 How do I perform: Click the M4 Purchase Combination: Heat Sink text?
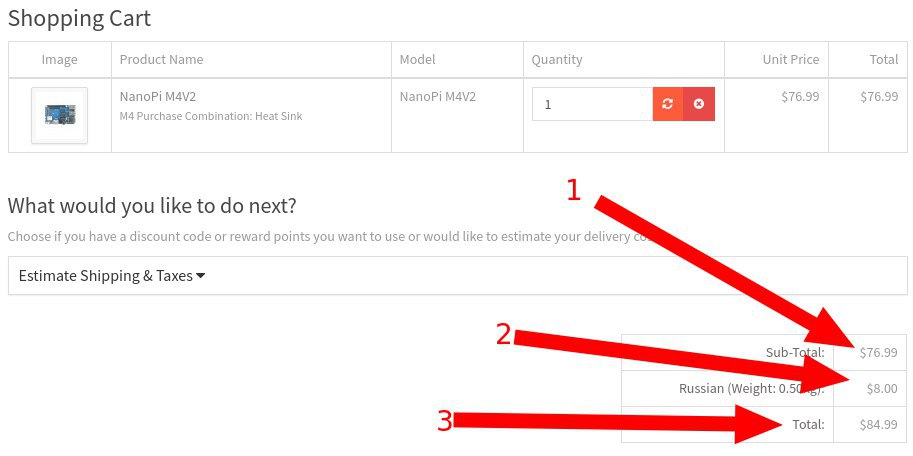[x=210, y=116]
